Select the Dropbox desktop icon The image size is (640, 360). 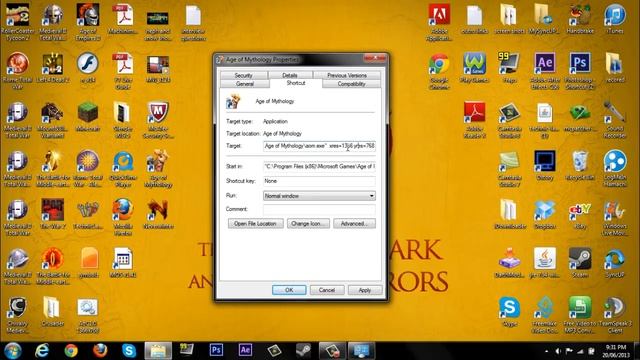(x=544, y=214)
